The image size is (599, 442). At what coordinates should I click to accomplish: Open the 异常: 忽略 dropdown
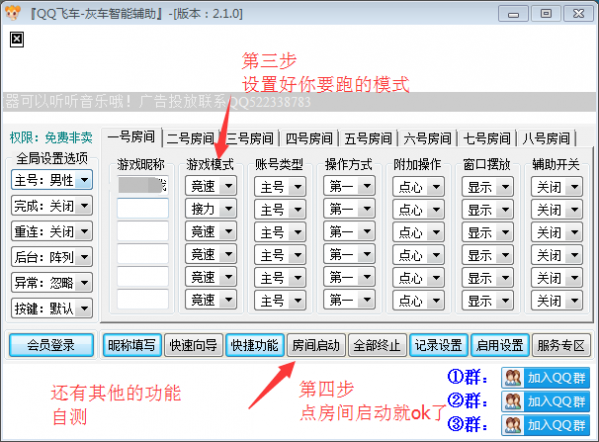click(x=52, y=283)
